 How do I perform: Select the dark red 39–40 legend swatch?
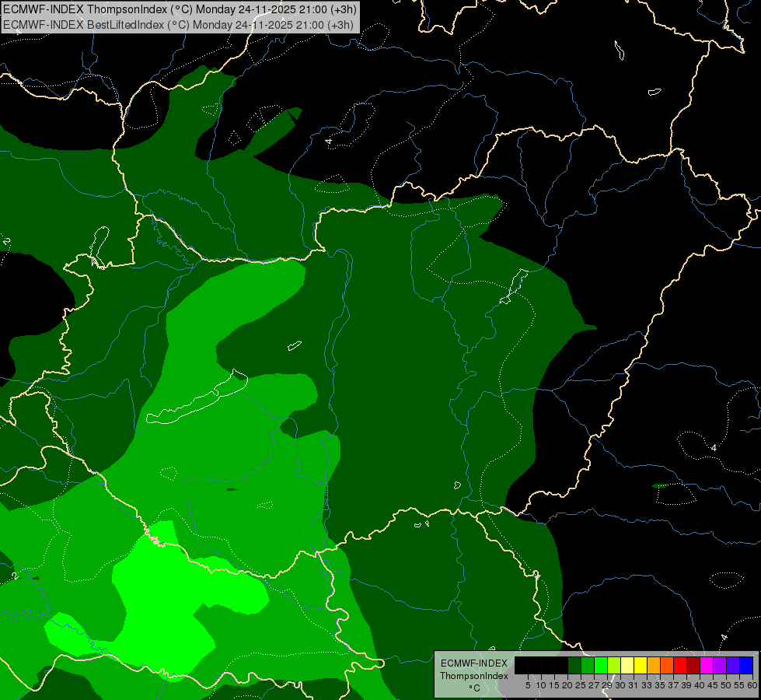click(x=693, y=665)
